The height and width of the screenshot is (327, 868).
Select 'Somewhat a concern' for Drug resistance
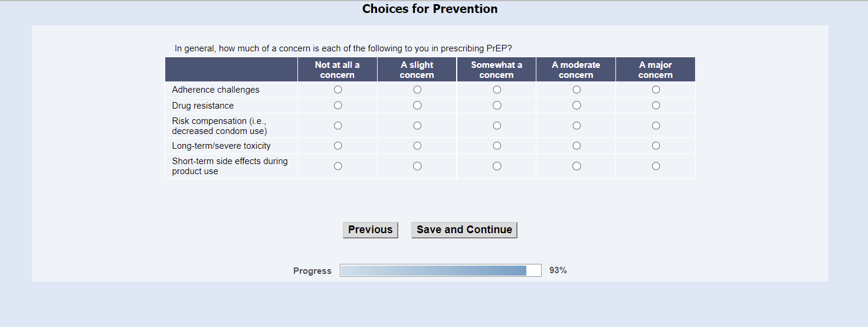(497, 106)
